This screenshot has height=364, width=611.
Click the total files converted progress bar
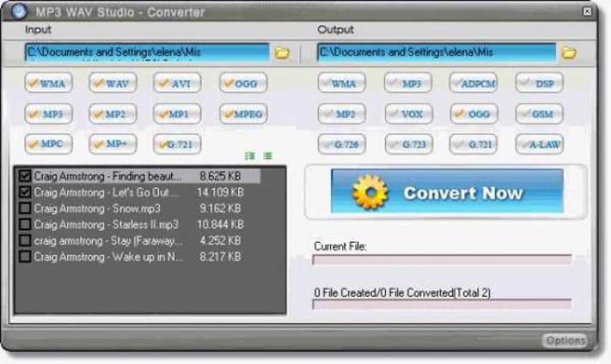click(x=442, y=305)
